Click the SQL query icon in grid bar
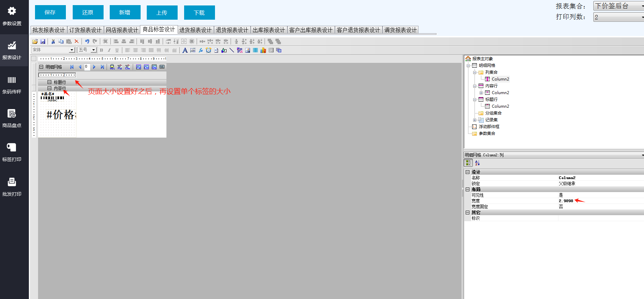 pyautogui.click(x=112, y=67)
